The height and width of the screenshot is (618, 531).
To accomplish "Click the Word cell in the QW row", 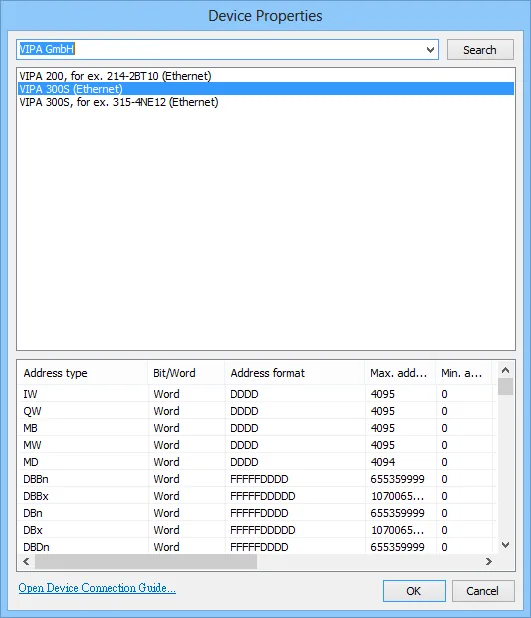I will click(166, 411).
